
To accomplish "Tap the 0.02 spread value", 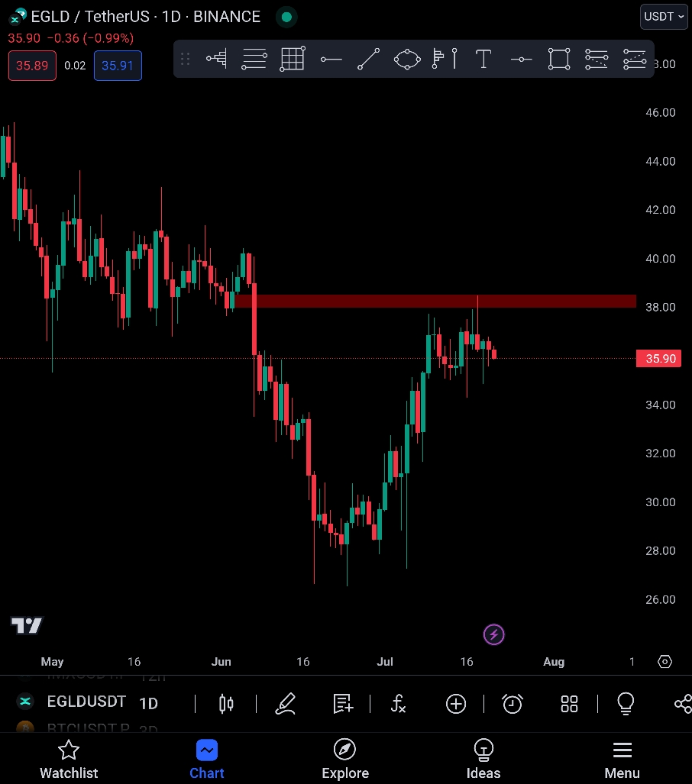I will [75, 66].
